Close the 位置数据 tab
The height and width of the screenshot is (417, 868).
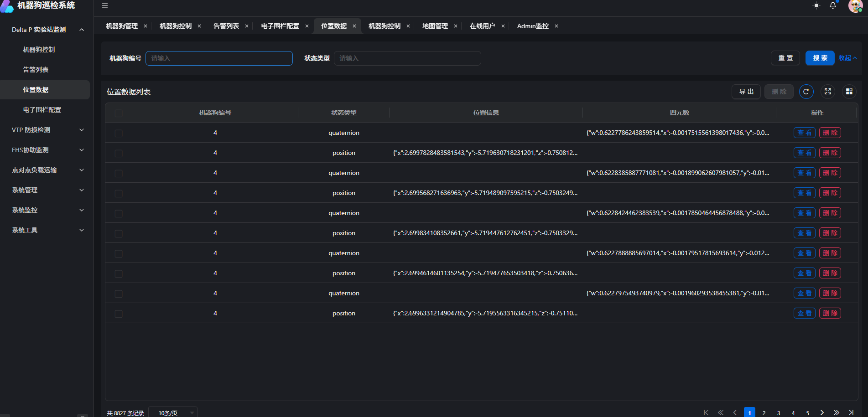click(x=354, y=26)
